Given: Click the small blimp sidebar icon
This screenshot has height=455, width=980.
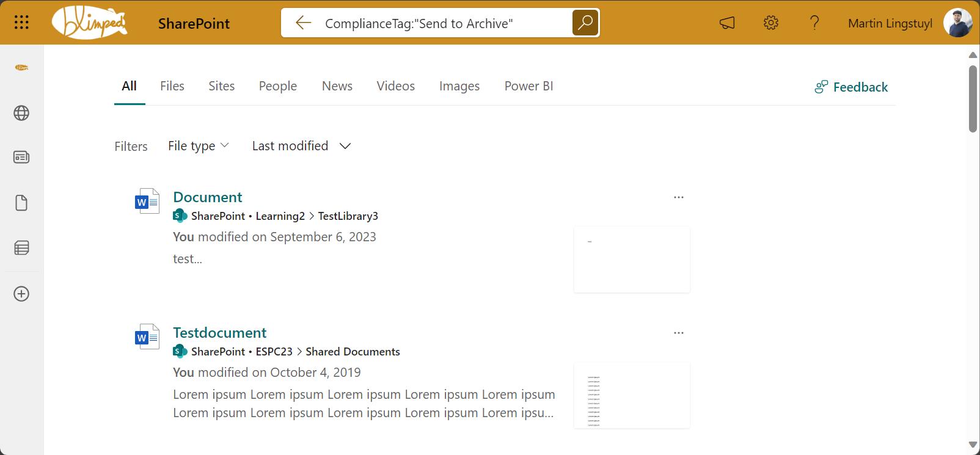Looking at the screenshot, I should tap(21, 68).
